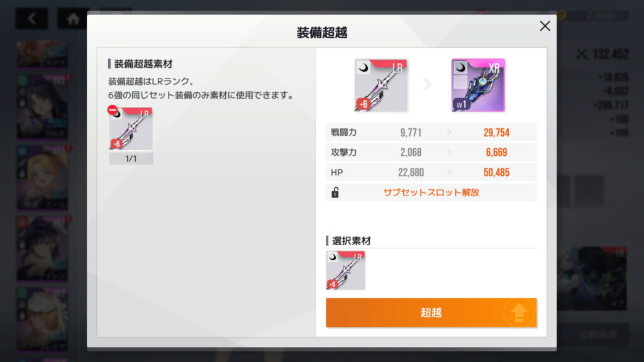
Task: Click the upward arrow on 超越 button
Action: click(519, 313)
